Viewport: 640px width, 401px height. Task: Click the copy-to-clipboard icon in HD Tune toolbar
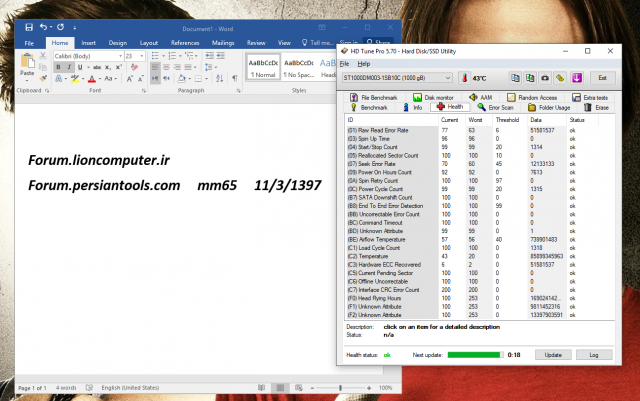click(513, 77)
